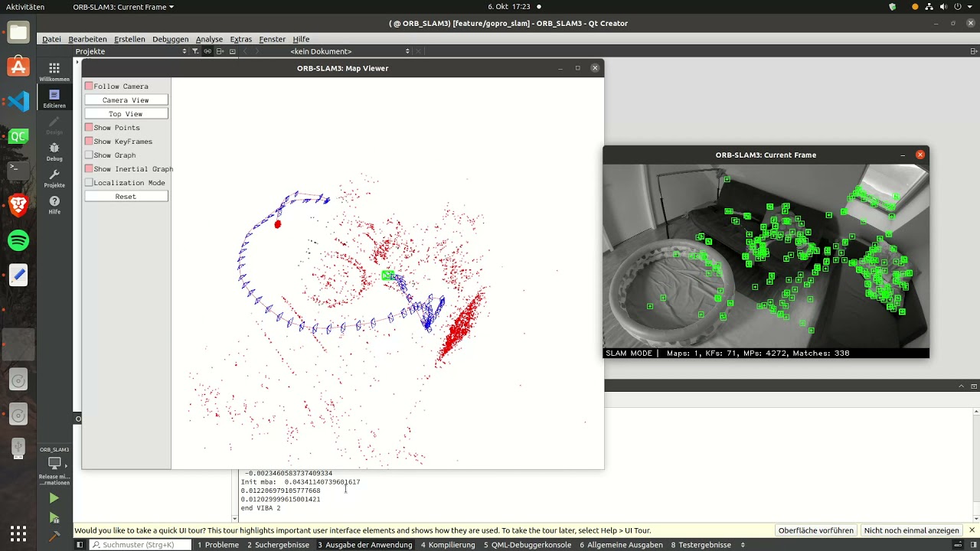980x551 pixels.
Task: Open 5 QML-Debuggerkonsole pane
Action: pos(528,545)
